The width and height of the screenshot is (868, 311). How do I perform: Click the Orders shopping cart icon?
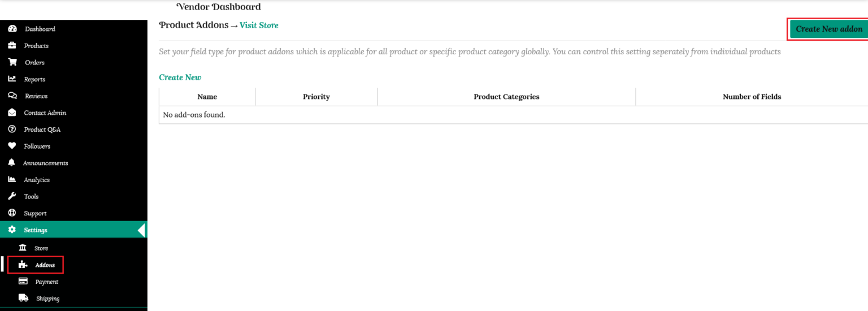tap(12, 62)
